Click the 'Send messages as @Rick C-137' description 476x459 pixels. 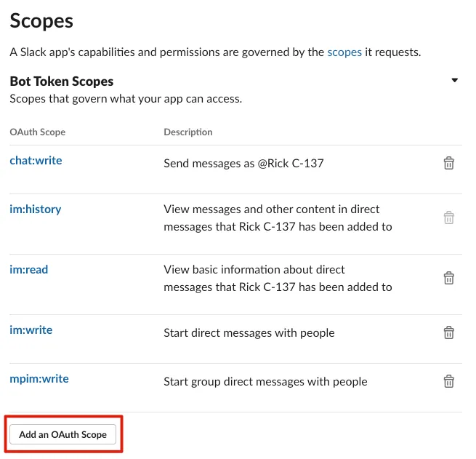coord(243,164)
